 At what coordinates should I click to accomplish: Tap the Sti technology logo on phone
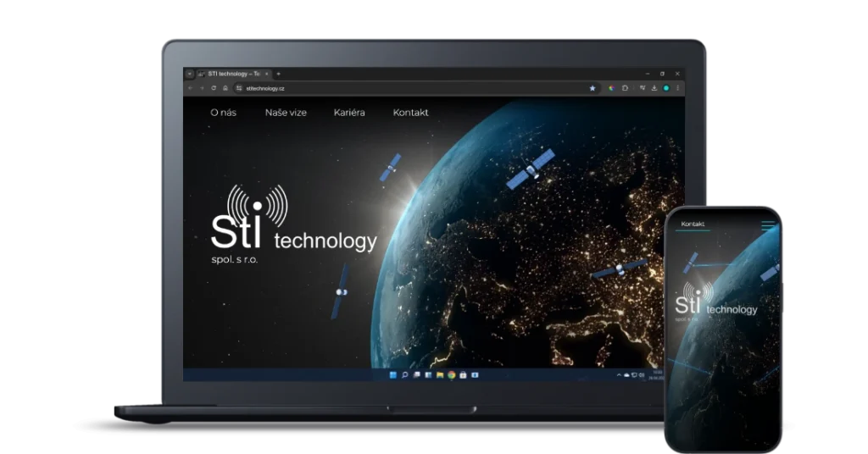(x=715, y=302)
